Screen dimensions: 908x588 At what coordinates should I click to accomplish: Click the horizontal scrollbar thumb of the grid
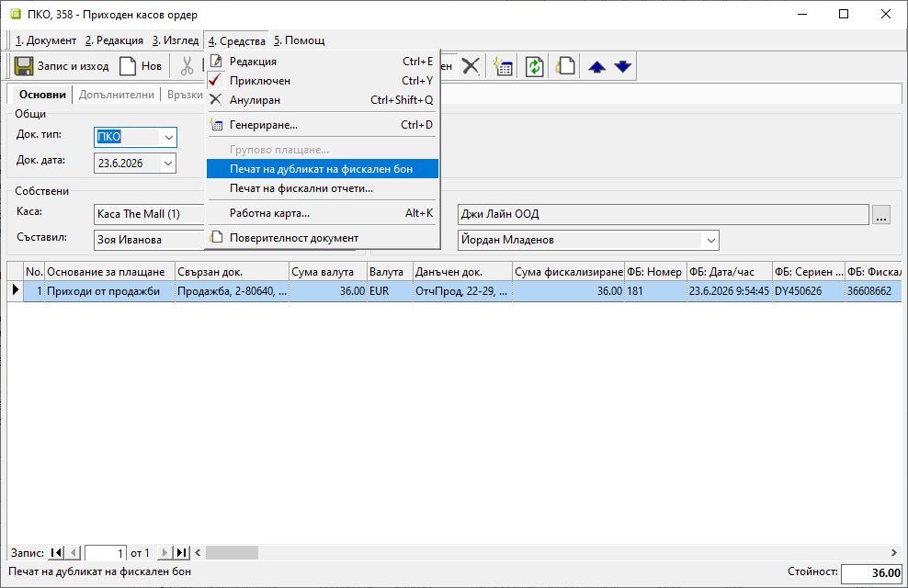click(x=232, y=553)
